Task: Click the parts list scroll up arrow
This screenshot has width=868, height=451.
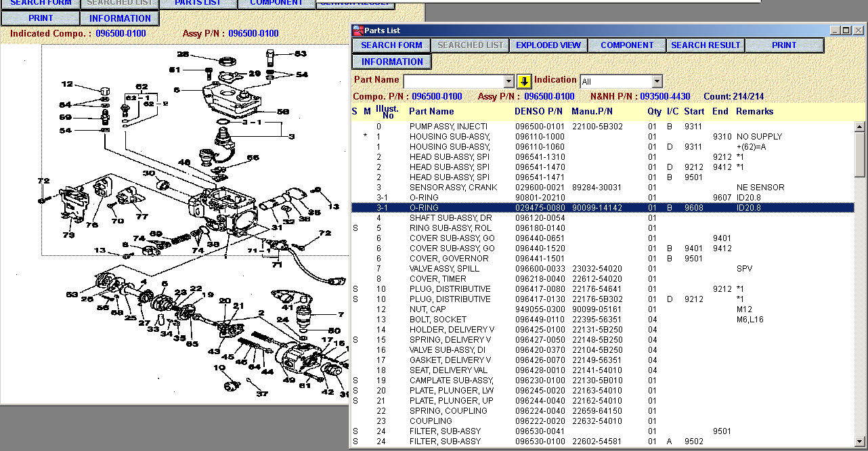Action: (860, 127)
